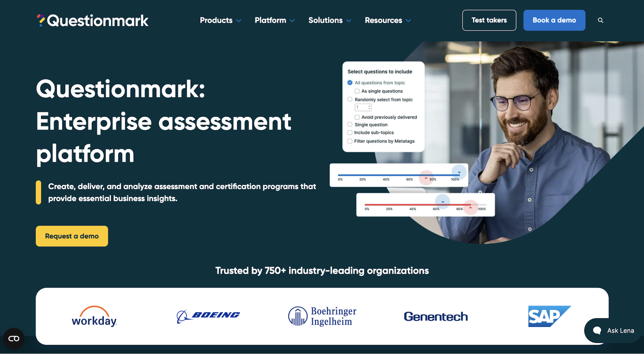Viewport: 644px width, 354px height.
Task: Open the accessibility widget icon
Action: pos(14,339)
